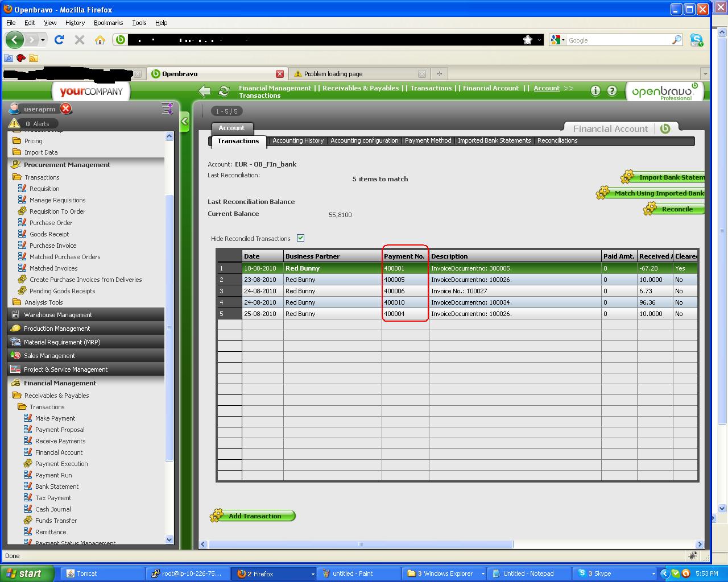The width and height of the screenshot is (728, 582).
Task: Switch to Accounting History tab
Action: tap(298, 141)
